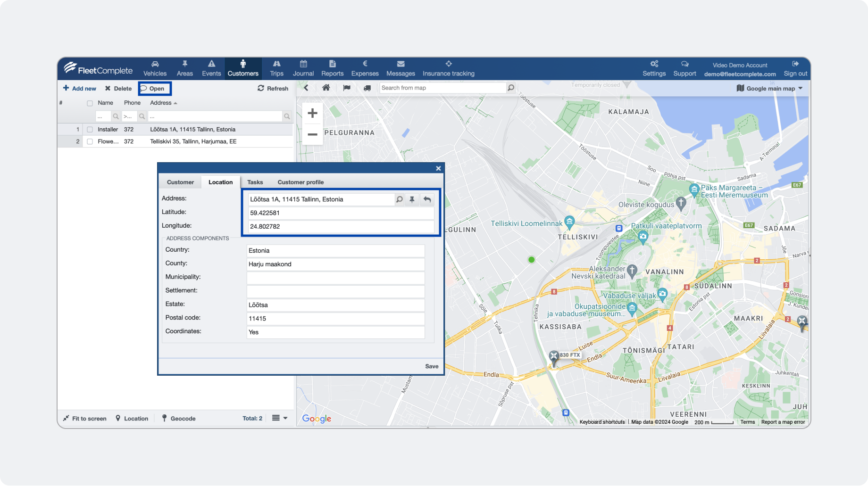Open the Vehicles section
868x486 pixels.
tap(155, 69)
